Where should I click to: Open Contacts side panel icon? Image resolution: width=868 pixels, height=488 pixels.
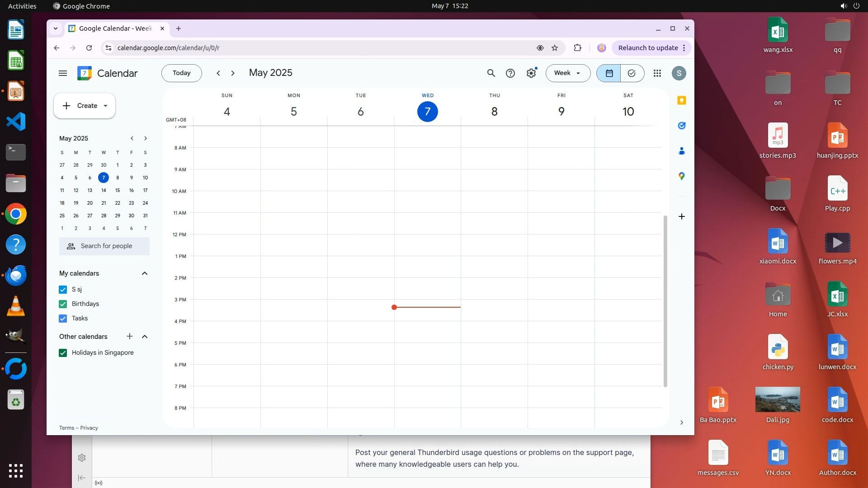click(682, 151)
